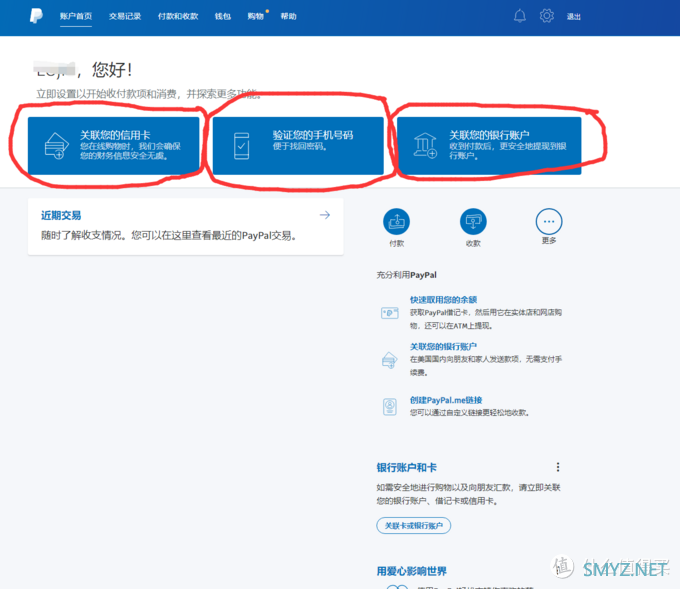Viewport: 680px width, 589px height.
Task: Click the 关联卡或银行账户 button
Action: (x=414, y=526)
